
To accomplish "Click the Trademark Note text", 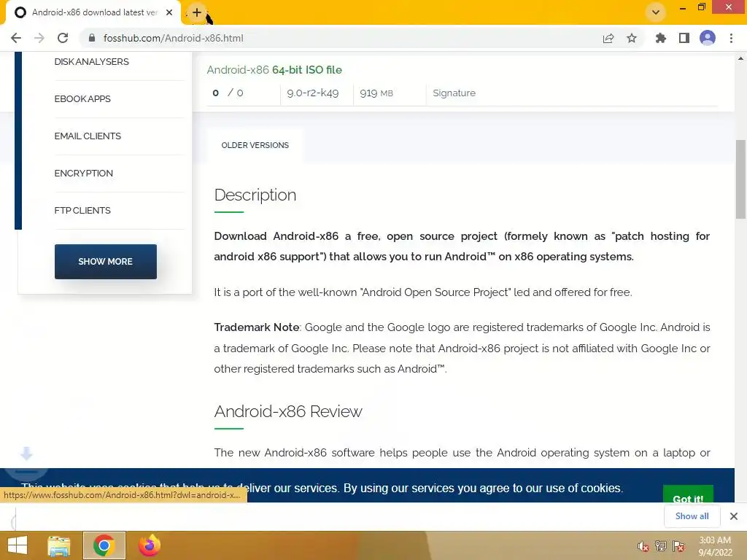I will pyautogui.click(x=257, y=327).
